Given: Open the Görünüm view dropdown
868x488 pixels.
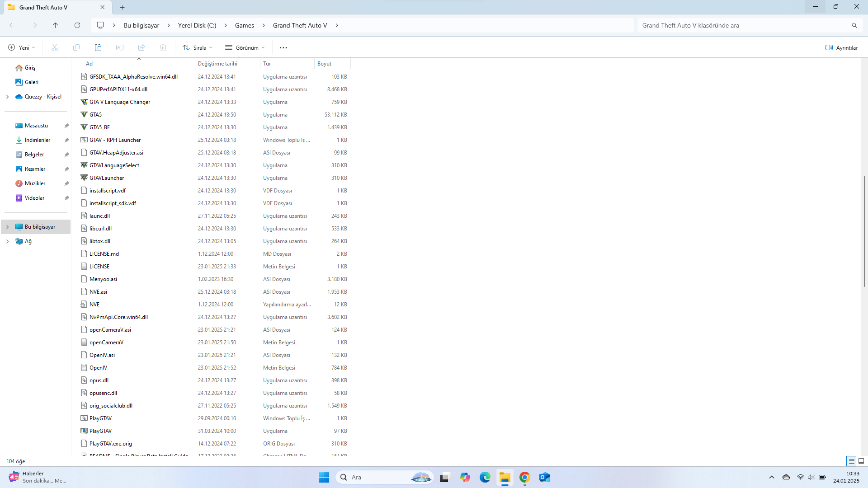Looking at the screenshot, I should [245, 47].
